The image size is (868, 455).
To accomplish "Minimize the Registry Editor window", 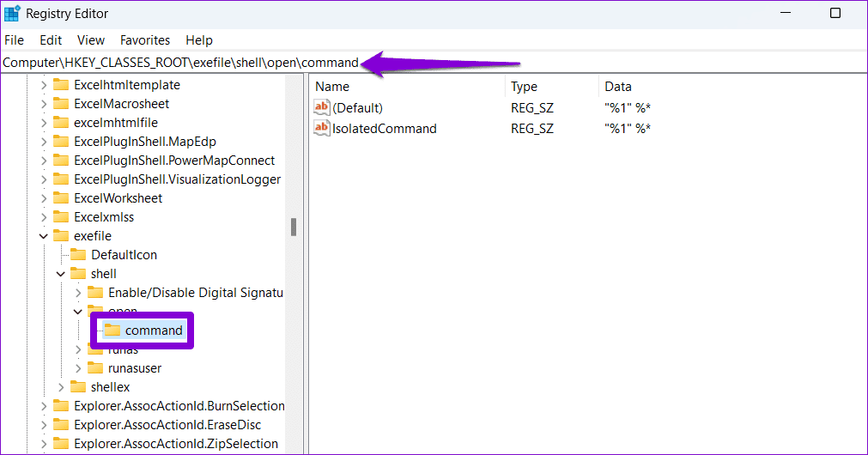I will click(x=785, y=13).
